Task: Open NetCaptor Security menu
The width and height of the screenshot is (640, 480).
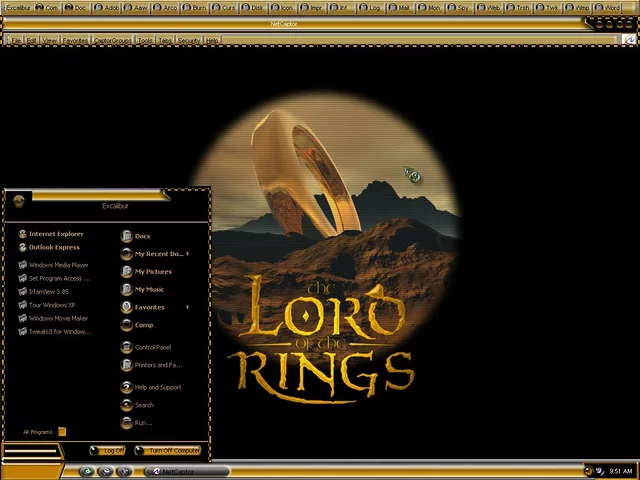Action: coord(189,40)
